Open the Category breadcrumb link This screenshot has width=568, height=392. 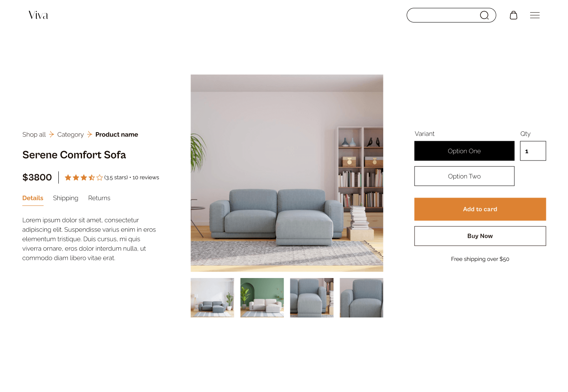coord(70,134)
